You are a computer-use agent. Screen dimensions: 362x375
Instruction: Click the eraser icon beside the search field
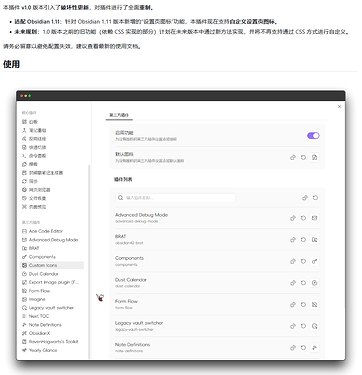(x=305, y=198)
